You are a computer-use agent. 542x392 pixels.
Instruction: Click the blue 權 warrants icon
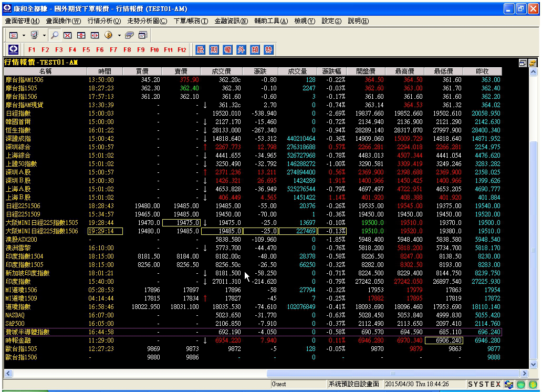pyautogui.click(x=227, y=49)
